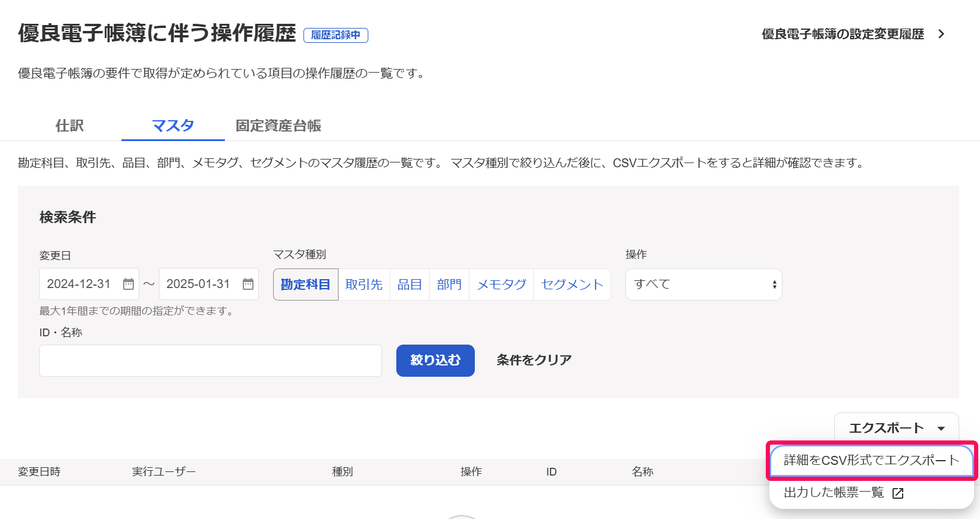Click the 検索条件 section heading
This screenshot has height=519, width=980.
68,217
